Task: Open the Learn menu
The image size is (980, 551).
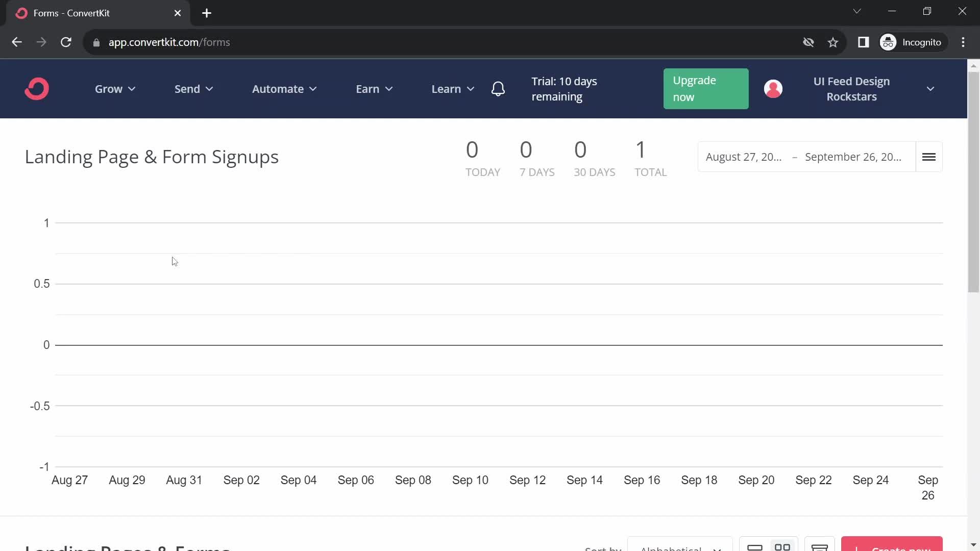Action: (x=452, y=88)
